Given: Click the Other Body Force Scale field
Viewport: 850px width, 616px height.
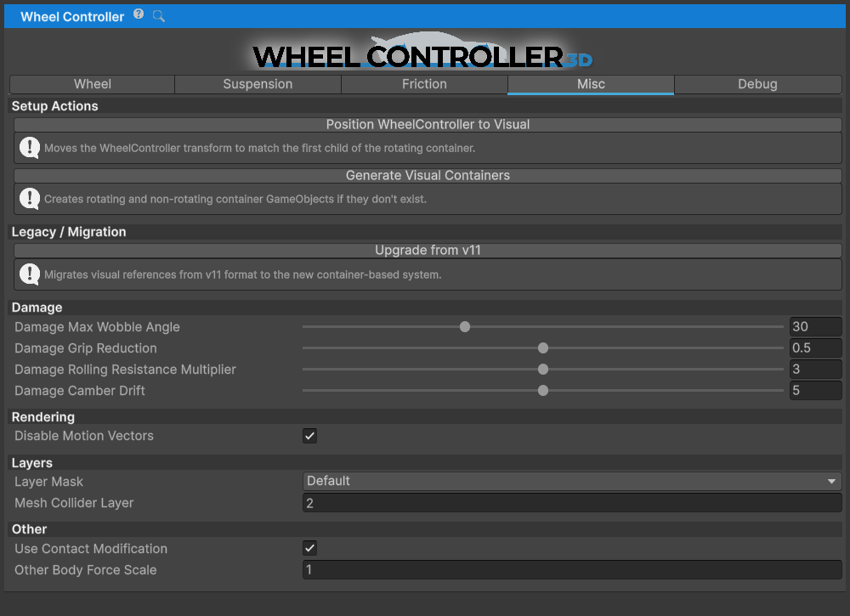Looking at the screenshot, I should click(572, 570).
